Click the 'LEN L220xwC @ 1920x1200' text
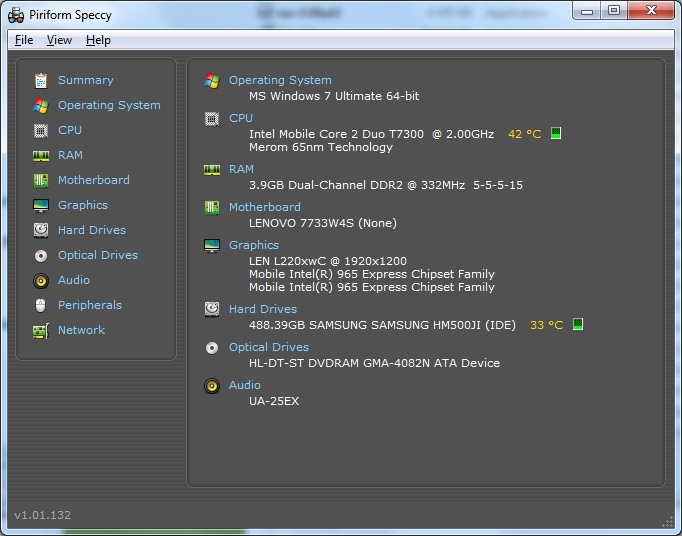 [x=328, y=261]
